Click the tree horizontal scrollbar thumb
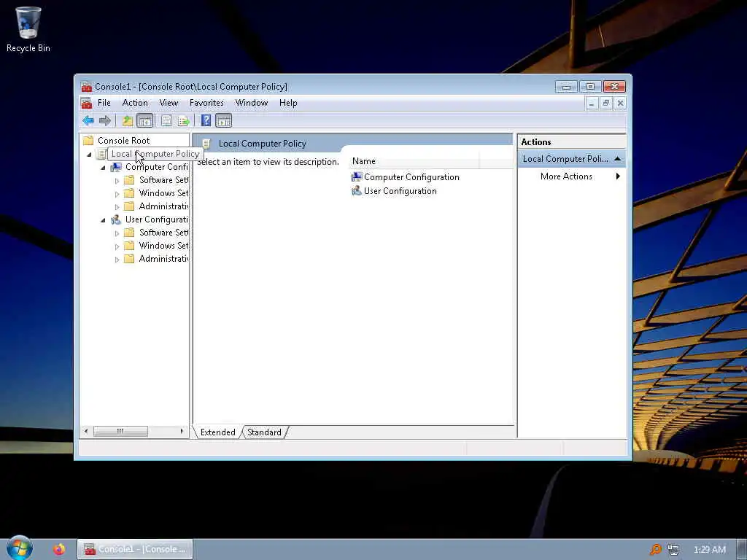The image size is (747, 560). 120,432
